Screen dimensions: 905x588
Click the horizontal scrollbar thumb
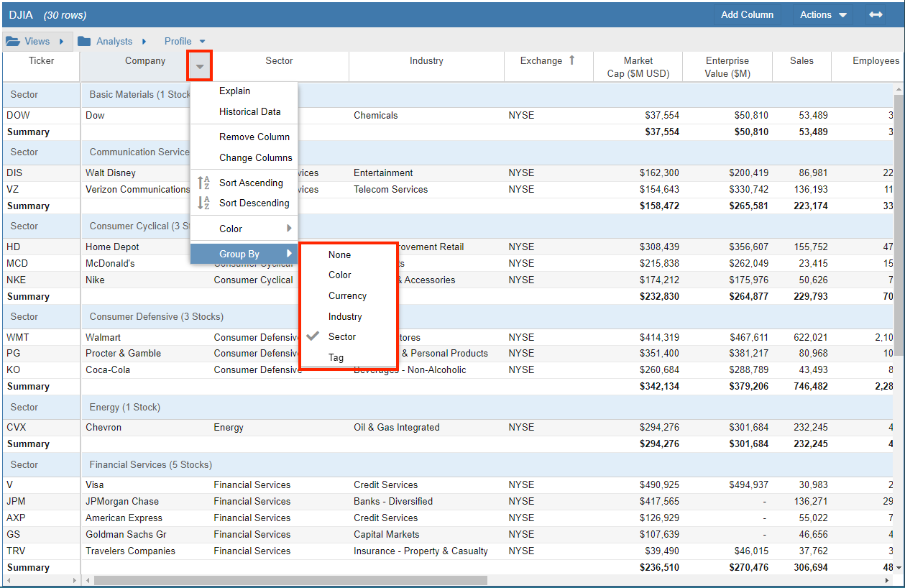pos(290,580)
